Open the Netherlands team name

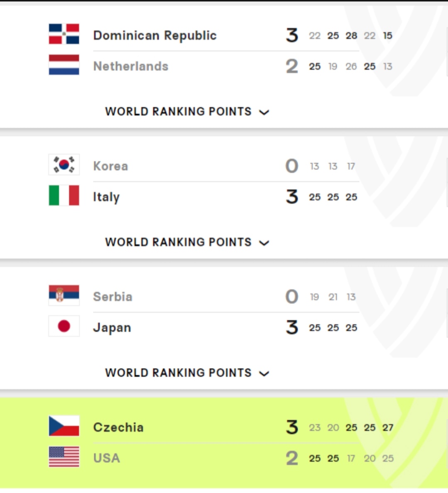pyautogui.click(x=131, y=66)
